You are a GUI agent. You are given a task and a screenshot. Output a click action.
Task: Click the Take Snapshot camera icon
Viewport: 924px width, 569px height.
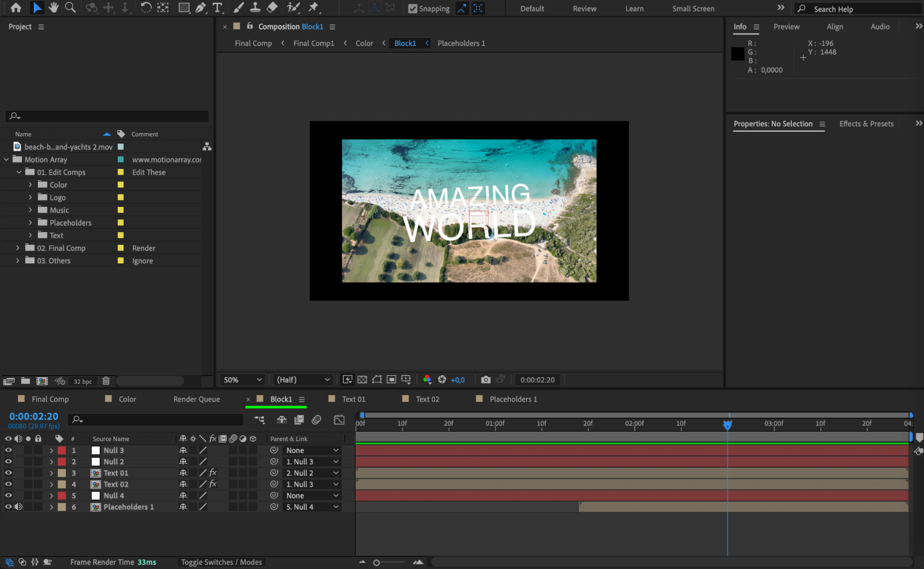tap(485, 380)
